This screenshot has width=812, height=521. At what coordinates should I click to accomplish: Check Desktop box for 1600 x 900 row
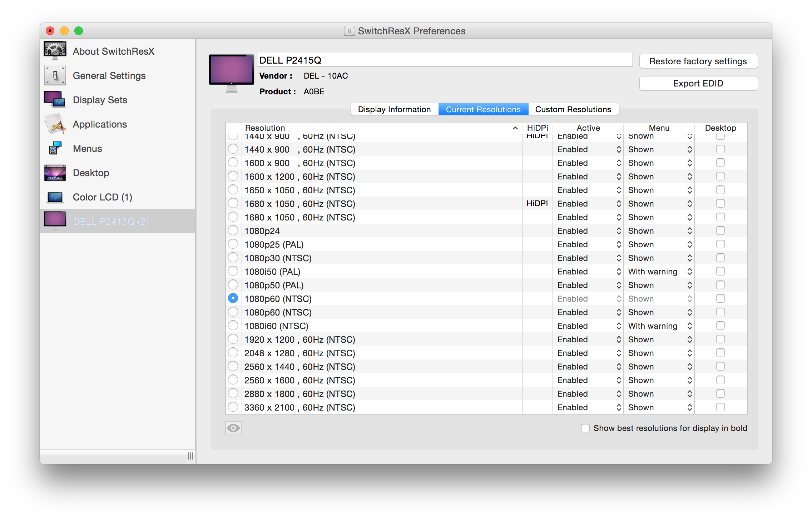[720, 163]
